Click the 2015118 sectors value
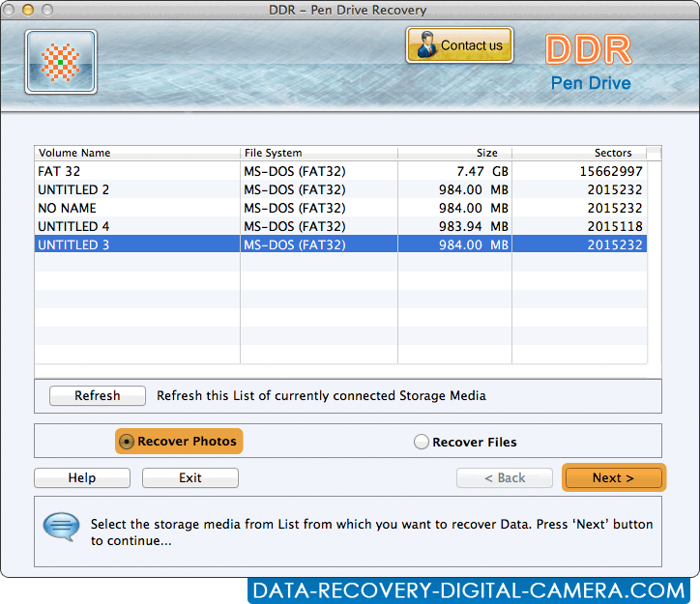 [x=615, y=226]
